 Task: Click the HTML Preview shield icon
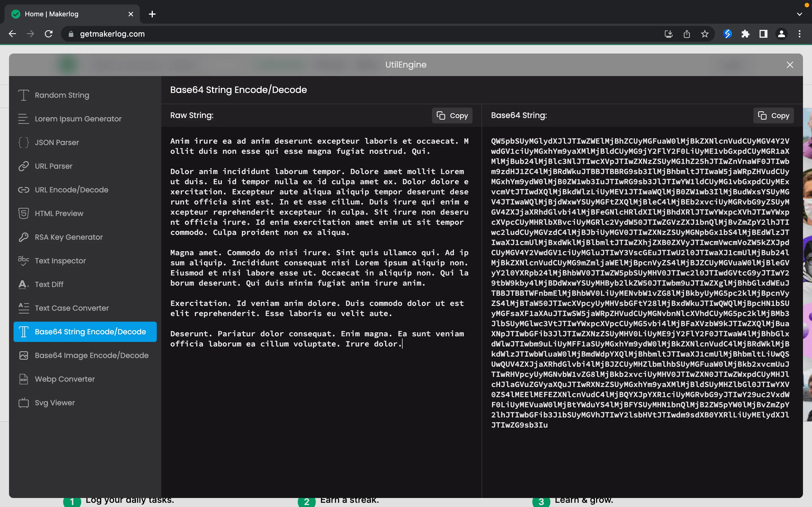pos(23,213)
